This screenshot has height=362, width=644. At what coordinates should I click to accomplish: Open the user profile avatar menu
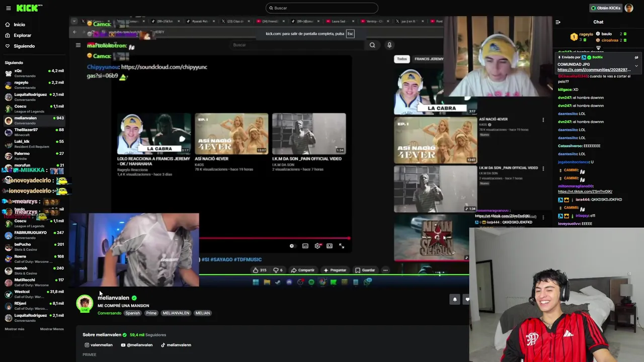629,8
